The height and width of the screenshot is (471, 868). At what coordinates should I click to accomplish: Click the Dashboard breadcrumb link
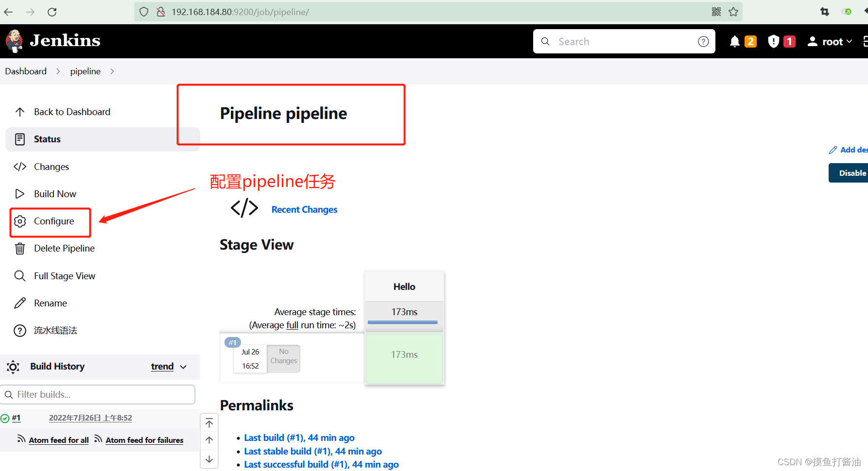(x=26, y=71)
